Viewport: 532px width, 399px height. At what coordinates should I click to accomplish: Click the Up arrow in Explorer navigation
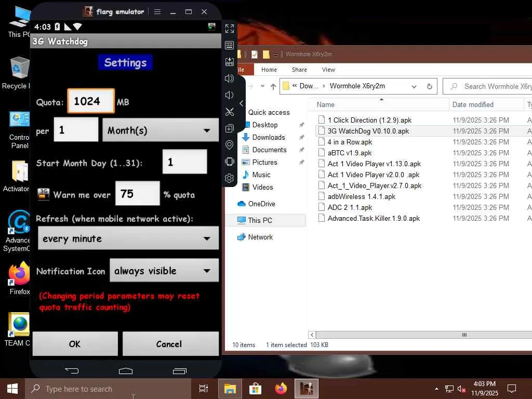click(x=273, y=87)
